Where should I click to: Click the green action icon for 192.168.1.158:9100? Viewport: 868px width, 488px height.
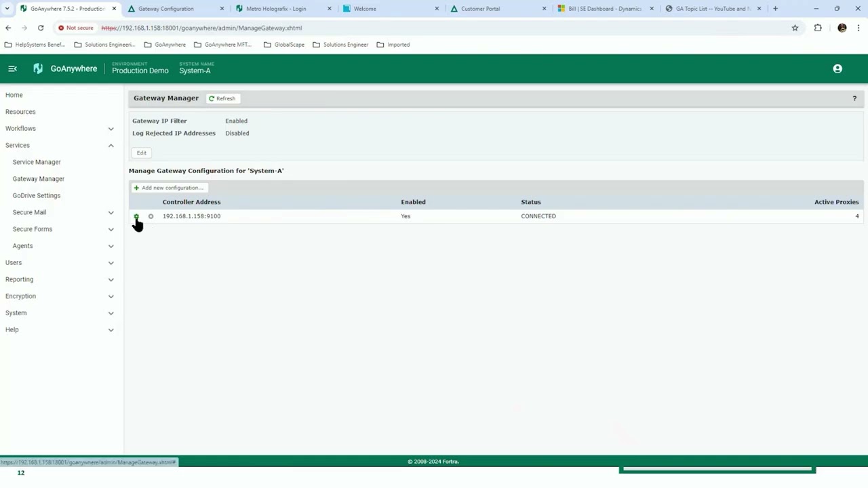coord(136,216)
